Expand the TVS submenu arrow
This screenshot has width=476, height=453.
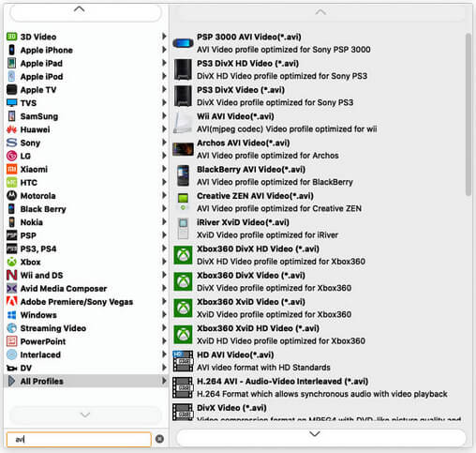(164, 102)
